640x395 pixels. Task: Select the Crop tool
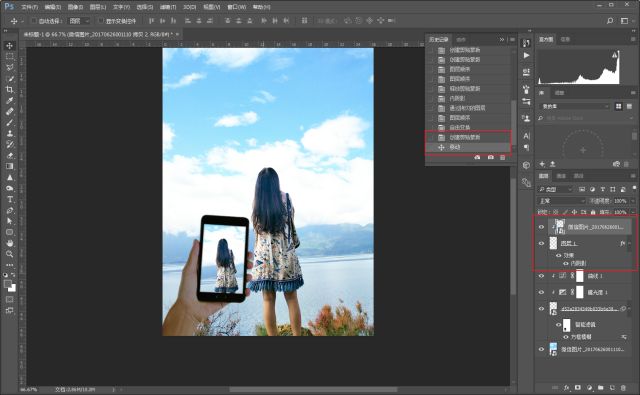click(9, 89)
